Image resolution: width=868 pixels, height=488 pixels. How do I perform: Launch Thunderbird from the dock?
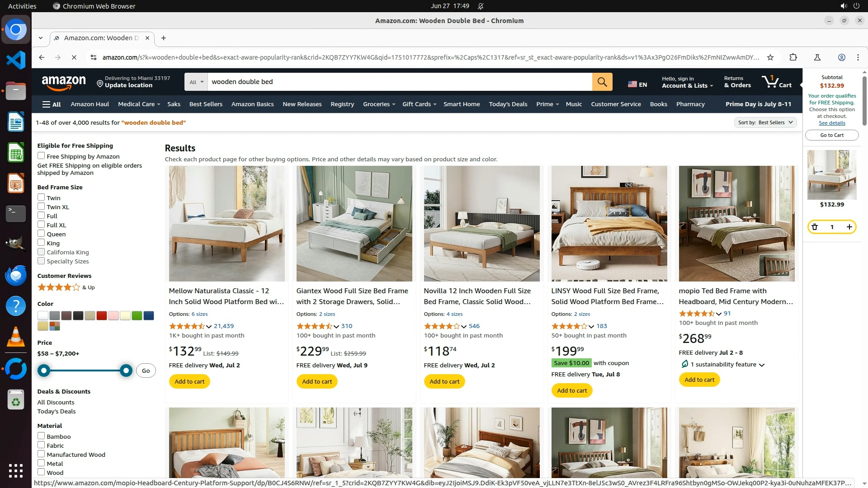pos(16,276)
